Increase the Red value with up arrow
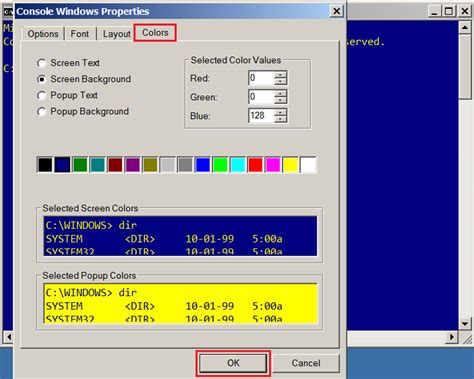This screenshot has height=379, width=474. [x=281, y=75]
